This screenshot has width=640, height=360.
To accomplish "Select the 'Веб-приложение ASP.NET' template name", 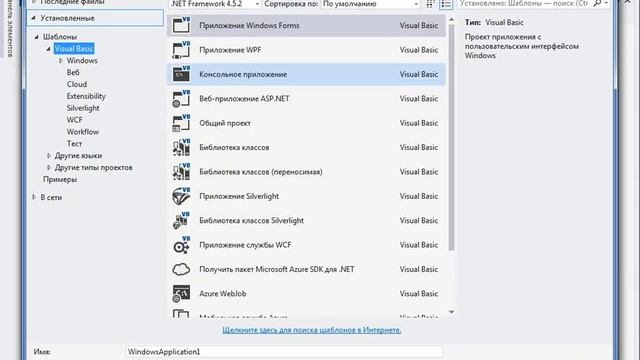I will pyautogui.click(x=244, y=99).
